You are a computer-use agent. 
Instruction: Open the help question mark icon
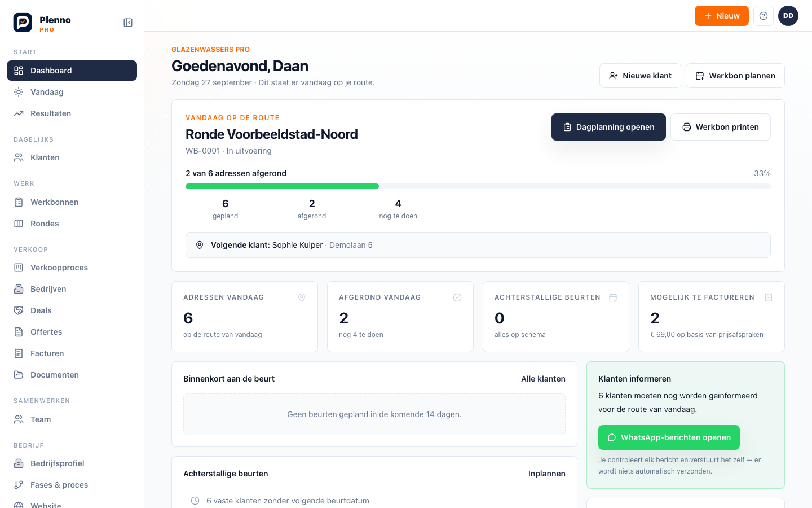pyautogui.click(x=764, y=16)
